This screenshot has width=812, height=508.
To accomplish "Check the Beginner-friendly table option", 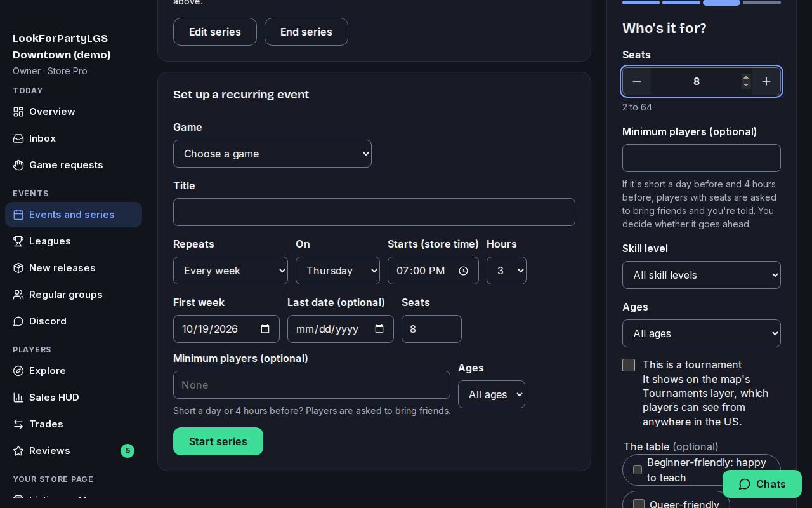I will 638,470.
